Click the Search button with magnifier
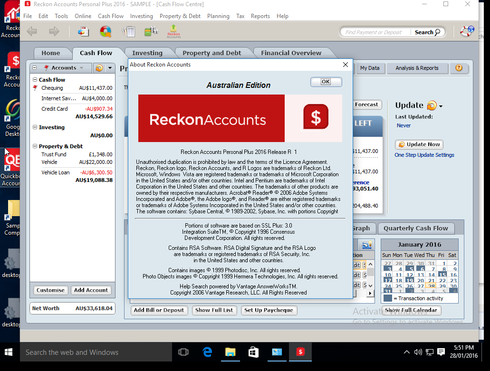This screenshot has width=490, height=371. [x=427, y=32]
